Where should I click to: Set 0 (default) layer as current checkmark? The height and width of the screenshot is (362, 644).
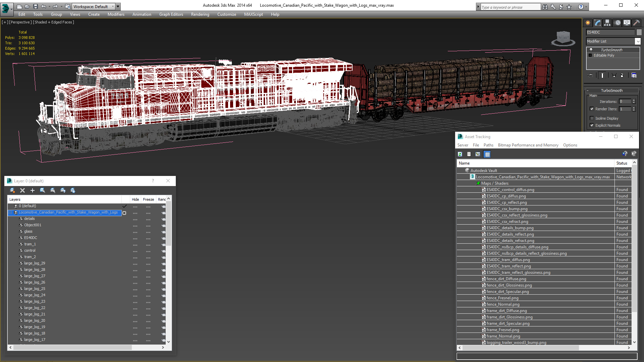pyautogui.click(x=124, y=206)
